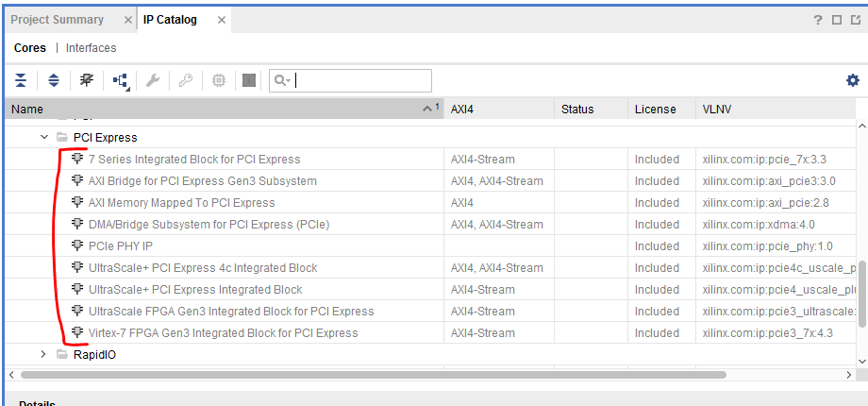
Task: Sort by the License column header
Action: point(656,110)
